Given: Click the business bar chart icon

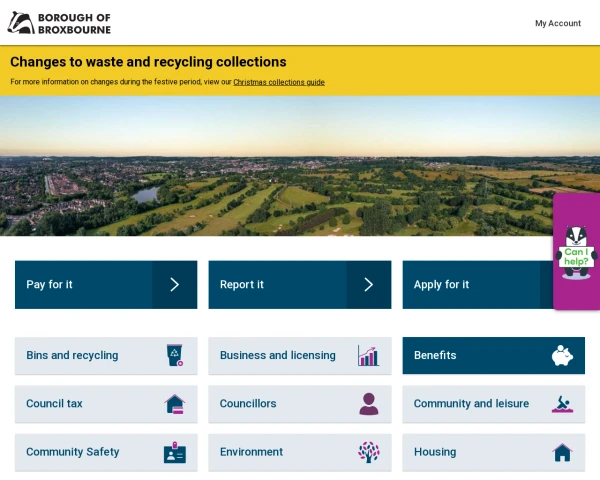Looking at the screenshot, I should tap(368, 355).
